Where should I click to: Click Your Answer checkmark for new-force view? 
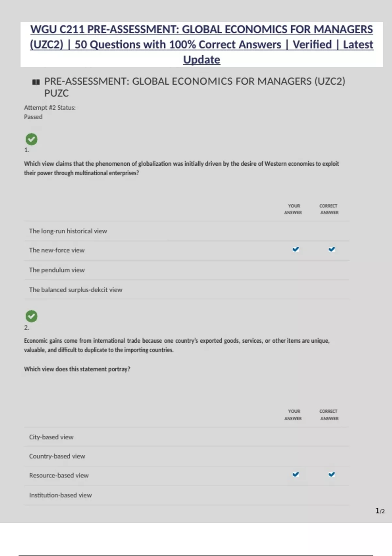(x=296, y=250)
